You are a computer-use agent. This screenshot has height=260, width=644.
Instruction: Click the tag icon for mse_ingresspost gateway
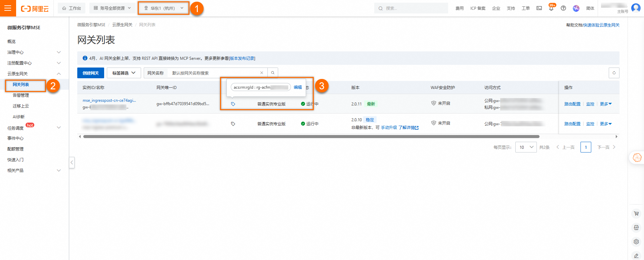coord(233,104)
